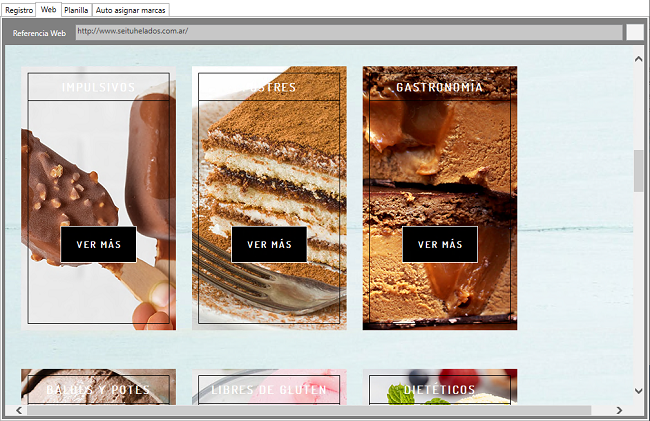Viewport: 650px width, 421px height.
Task: Click the horizontal scrollbar left arrow
Action: pyautogui.click(x=19, y=410)
